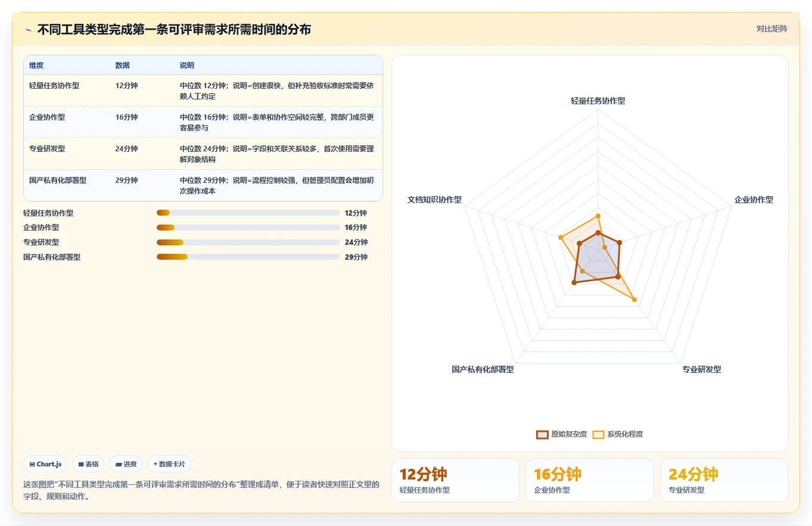Click the page title heading text
Viewport: 812px width, 526px height.
point(174,29)
